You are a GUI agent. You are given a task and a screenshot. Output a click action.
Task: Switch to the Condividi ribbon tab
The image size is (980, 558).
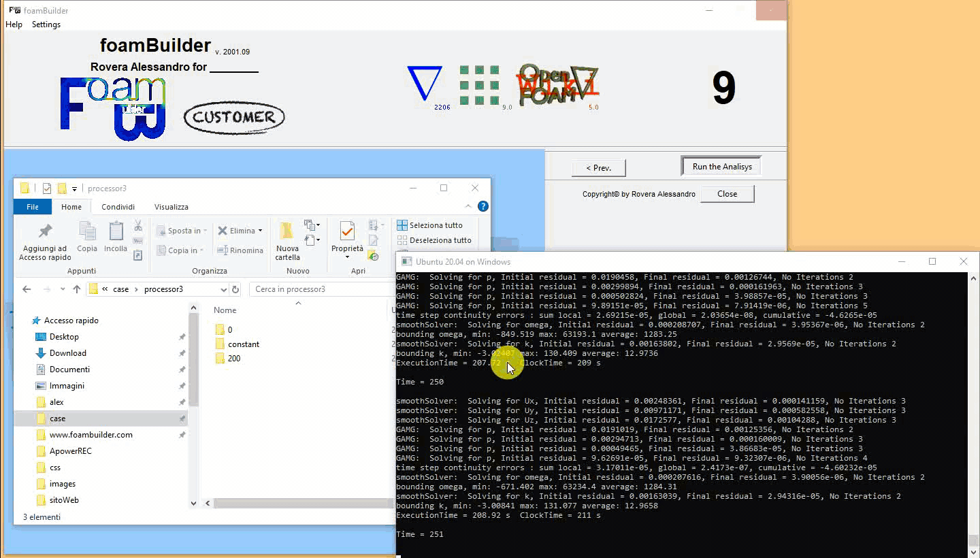pos(118,207)
